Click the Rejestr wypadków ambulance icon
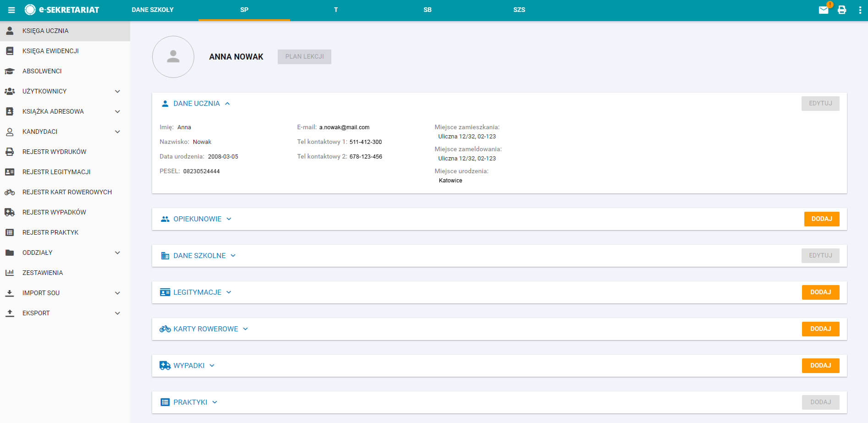Image resolution: width=868 pixels, height=423 pixels. click(10, 212)
